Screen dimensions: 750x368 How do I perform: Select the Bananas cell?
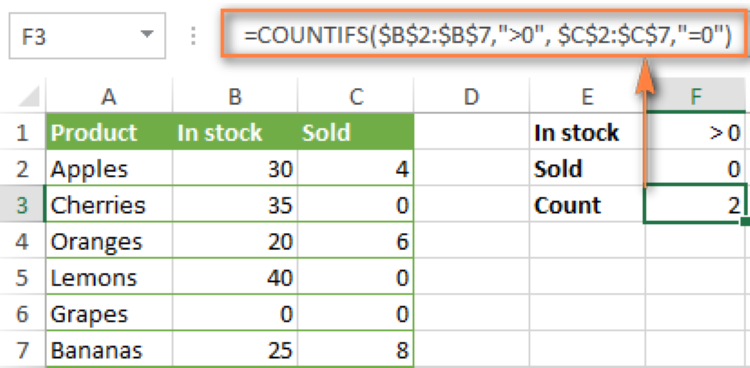click(x=109, y=350)
